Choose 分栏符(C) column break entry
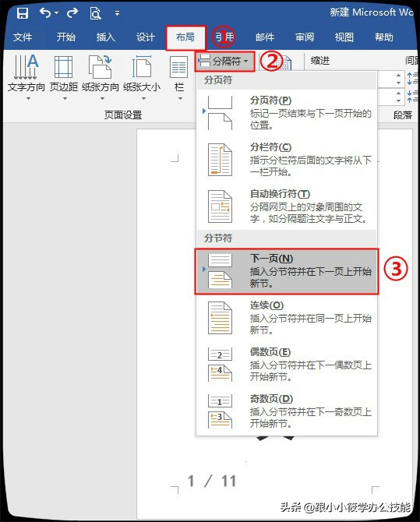The width and height of the screenshot is (420, 522). (287, 159)
